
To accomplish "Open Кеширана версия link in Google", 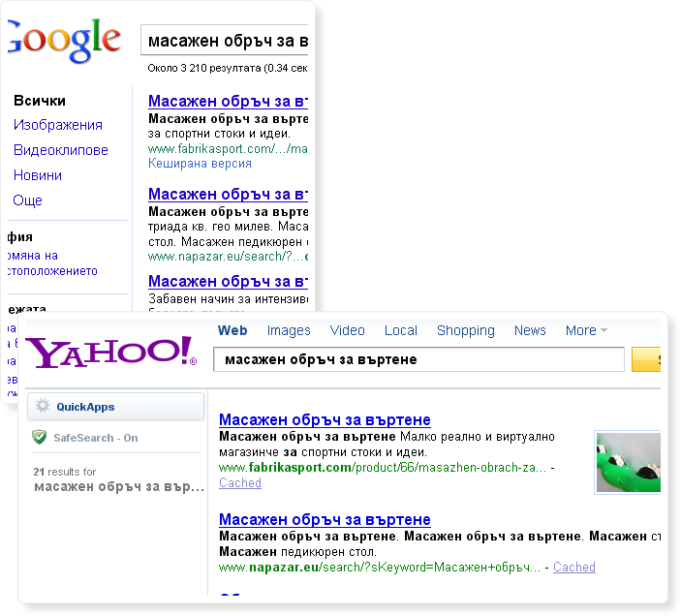I will click(x=200, y=164).
